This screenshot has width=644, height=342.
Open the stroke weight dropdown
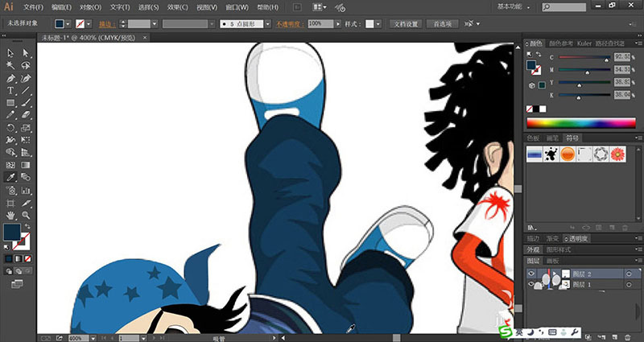(155, 24)
